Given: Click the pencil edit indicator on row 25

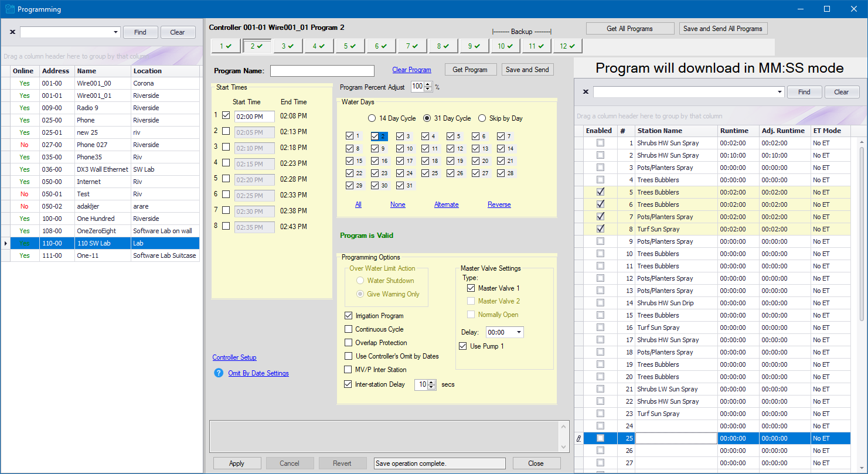Looking at the screenshot, I should [579, 438].
